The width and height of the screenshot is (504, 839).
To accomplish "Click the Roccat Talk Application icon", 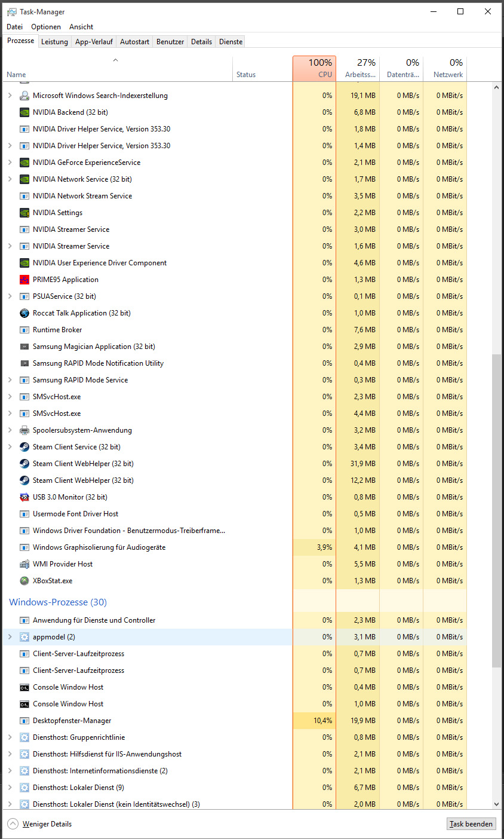I will coord(24,313).
